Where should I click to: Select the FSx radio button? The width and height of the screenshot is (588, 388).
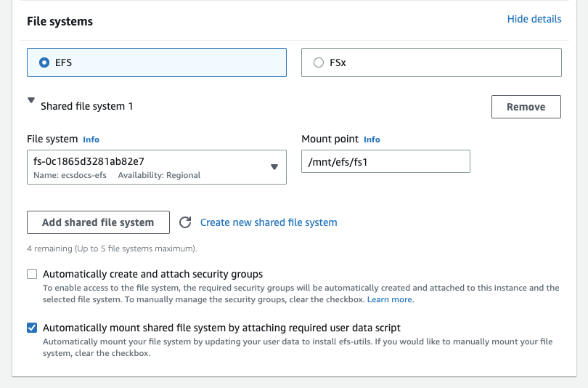pyautogui.click(x=319, y=62)
